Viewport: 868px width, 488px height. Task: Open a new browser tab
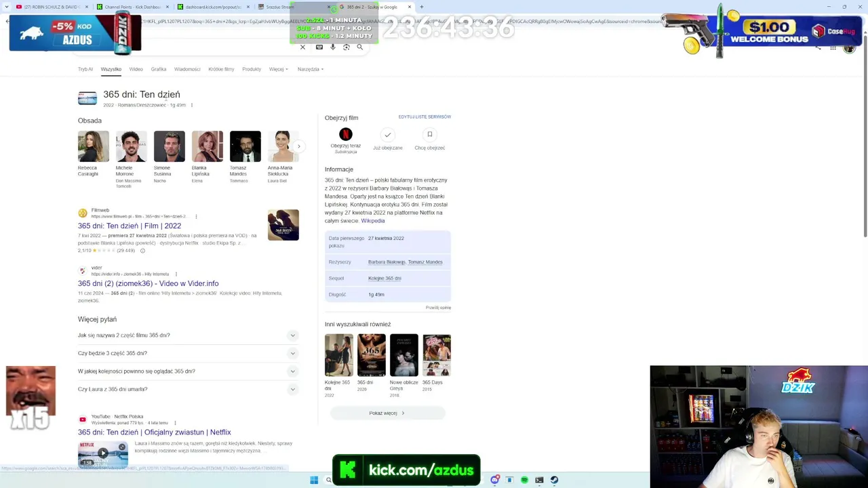click(x=421, y=7)
